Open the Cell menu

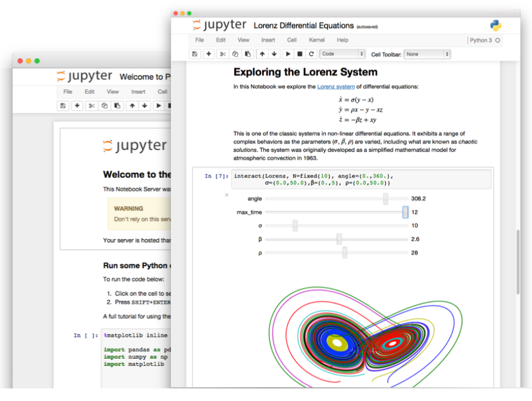tap(292, 39)
